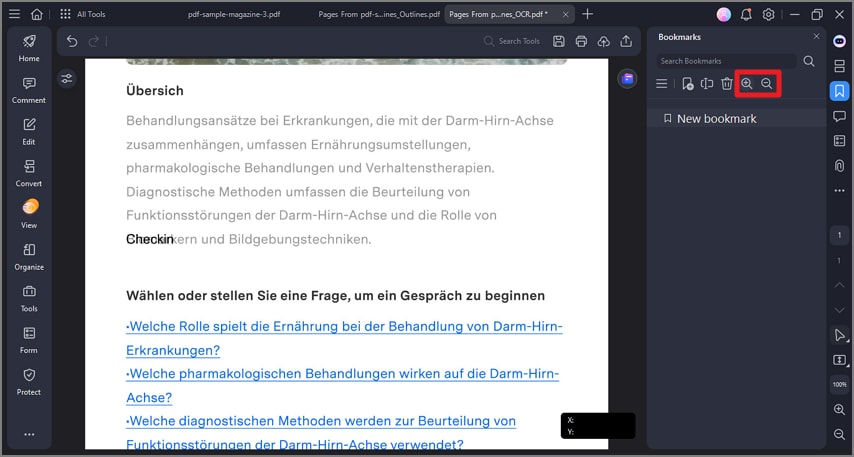Run bookmark search with magnifier icon
Viewport: 854px width, 457px height.
coord(809,61)
